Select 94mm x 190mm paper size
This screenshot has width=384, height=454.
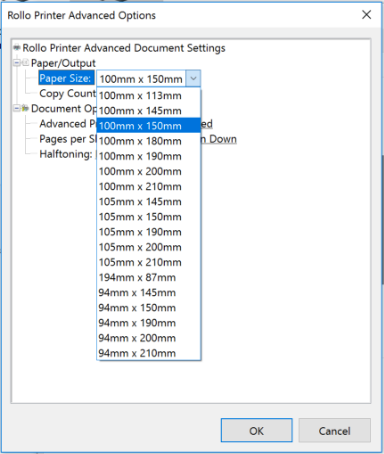pos(149,323)
